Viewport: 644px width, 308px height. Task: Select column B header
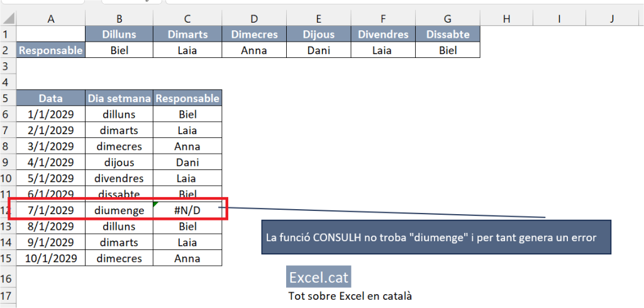[x=119, y=18]
